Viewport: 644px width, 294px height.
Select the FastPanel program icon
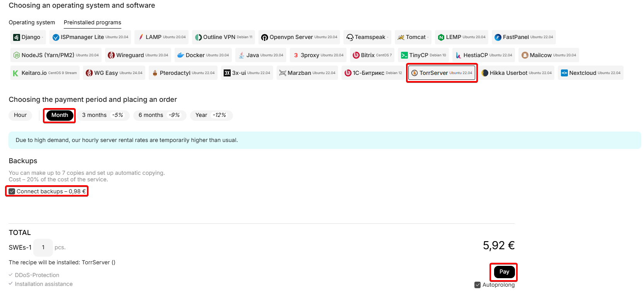498,37
